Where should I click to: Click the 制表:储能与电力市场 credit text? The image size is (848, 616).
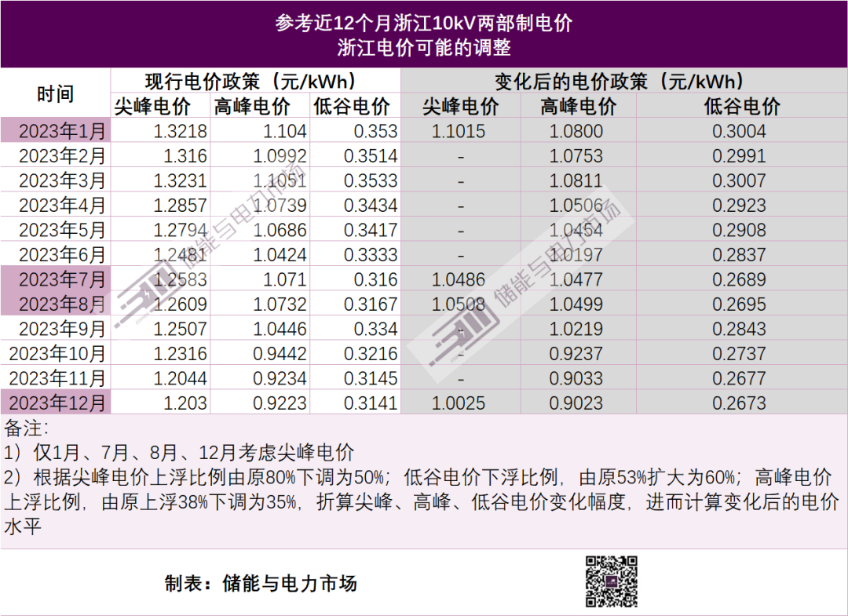pos(261,583)
